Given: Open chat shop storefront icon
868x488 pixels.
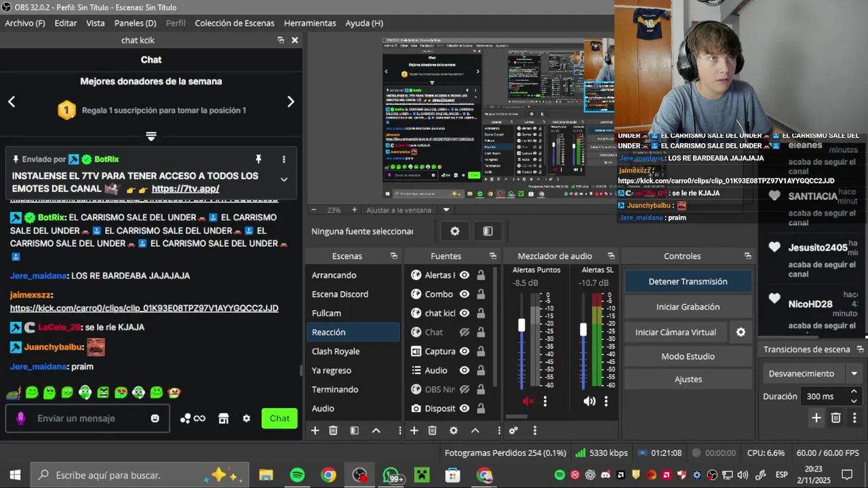Looking at the screenshot, I should pos(224,418).
